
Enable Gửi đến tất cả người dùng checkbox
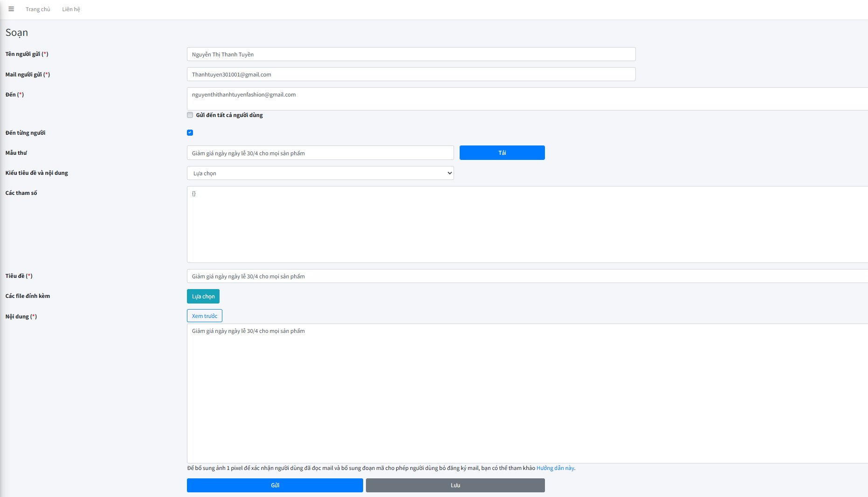point(190,115)
